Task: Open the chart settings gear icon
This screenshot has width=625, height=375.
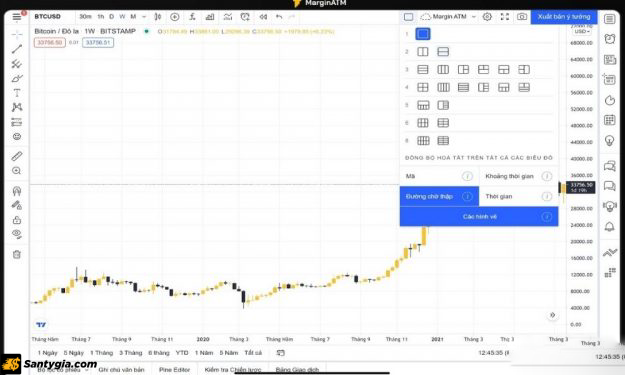Action: (487, 17)
